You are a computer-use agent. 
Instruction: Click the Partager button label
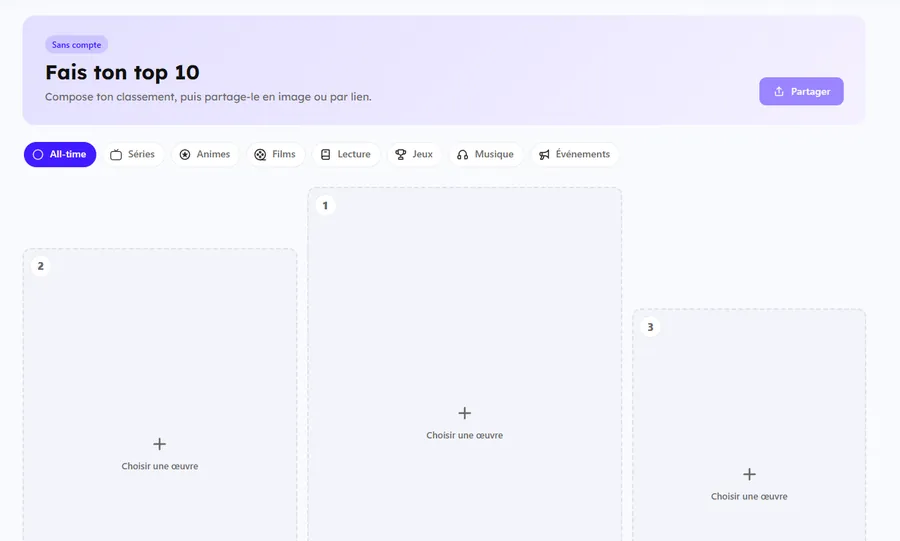click(810, 91)
